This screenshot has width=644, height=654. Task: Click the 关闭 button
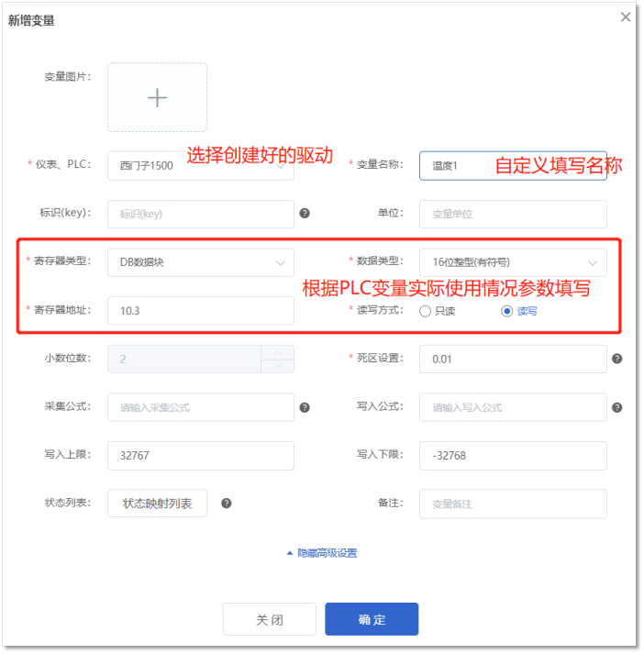tap(270, 619)
